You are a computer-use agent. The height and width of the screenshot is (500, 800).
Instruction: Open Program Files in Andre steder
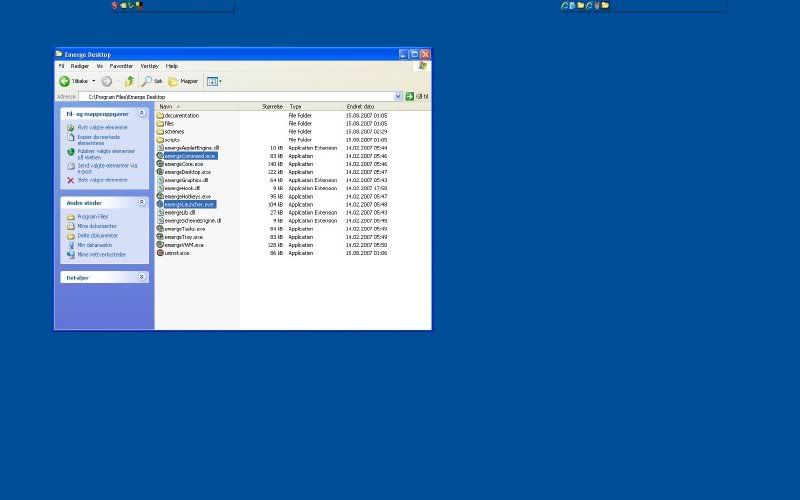[93, 217]
